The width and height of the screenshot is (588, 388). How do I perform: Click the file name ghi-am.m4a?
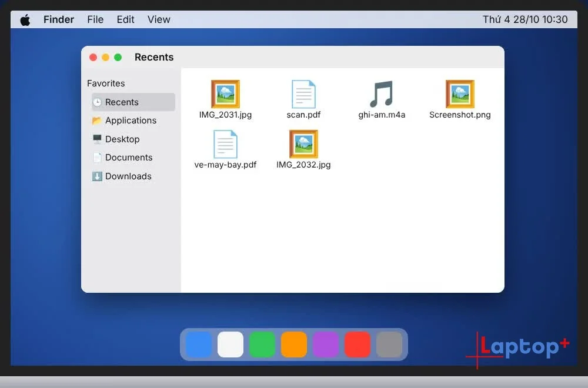coord(382,115)
